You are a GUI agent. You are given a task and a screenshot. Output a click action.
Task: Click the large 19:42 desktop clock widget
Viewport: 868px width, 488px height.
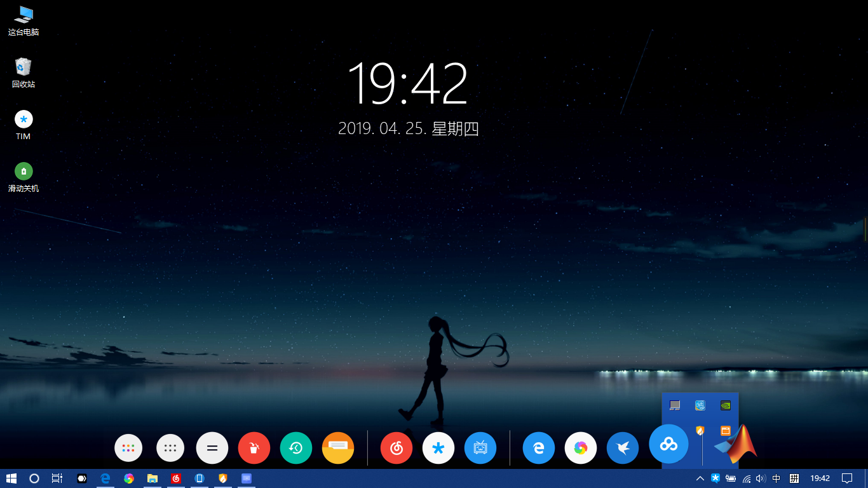pos(408,84)
